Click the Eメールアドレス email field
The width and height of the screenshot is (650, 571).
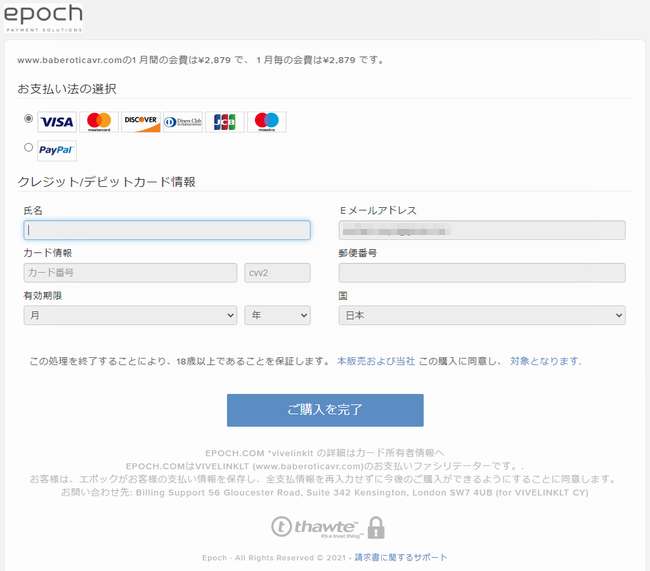pos(482,230)
